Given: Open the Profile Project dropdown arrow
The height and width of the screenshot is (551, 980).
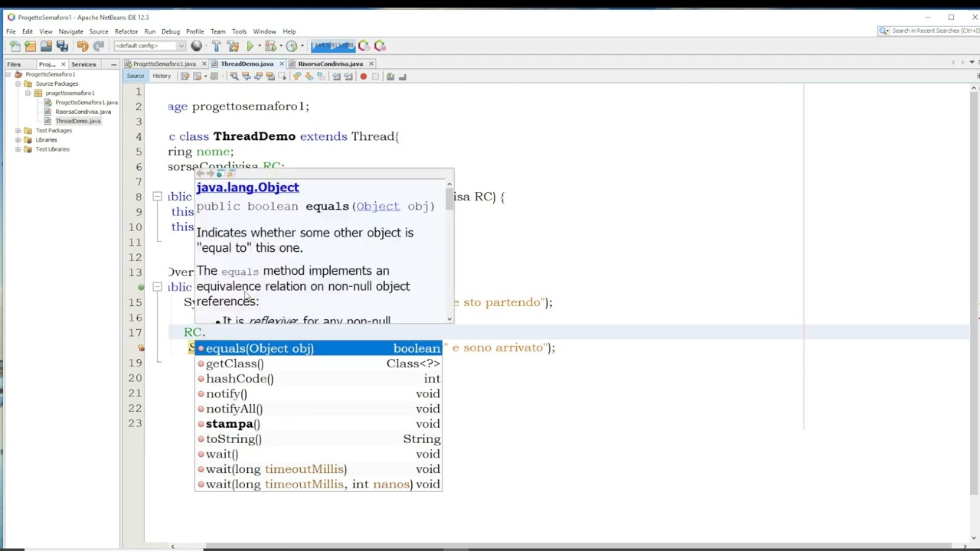Looking at the screenshot, I should (302, 46).
